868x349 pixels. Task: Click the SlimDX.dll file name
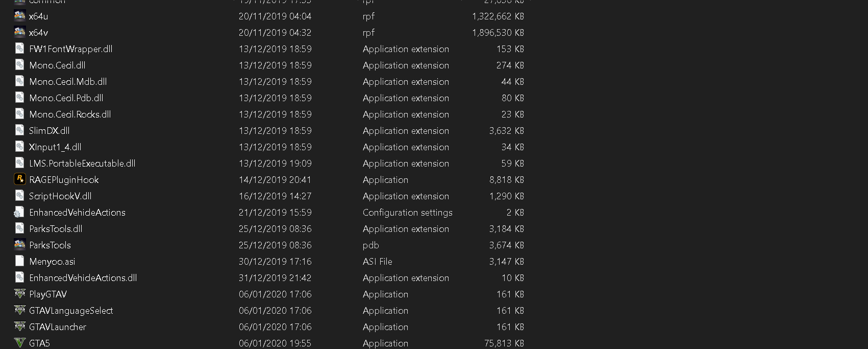(49, 131)
